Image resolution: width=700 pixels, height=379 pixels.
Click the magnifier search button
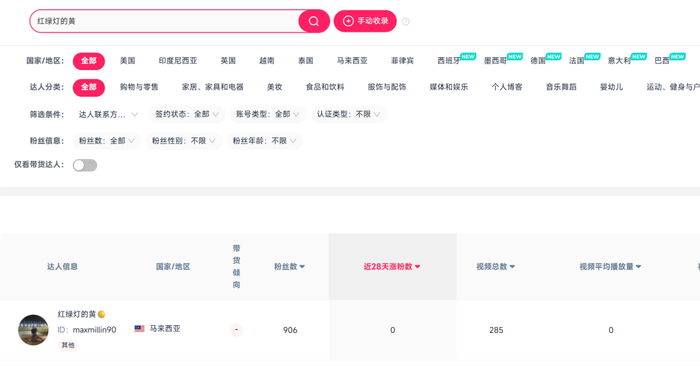point(314,21)
